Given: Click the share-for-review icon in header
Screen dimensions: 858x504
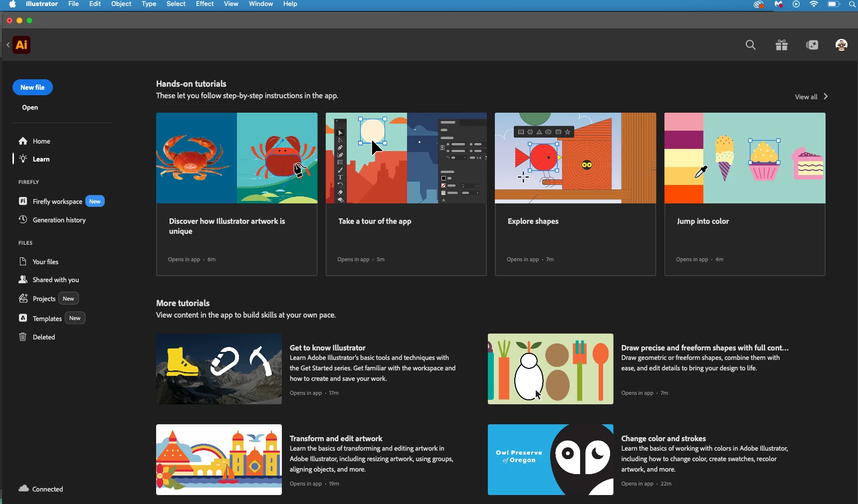Looking at the screenshot, I should tap(812, 45).
